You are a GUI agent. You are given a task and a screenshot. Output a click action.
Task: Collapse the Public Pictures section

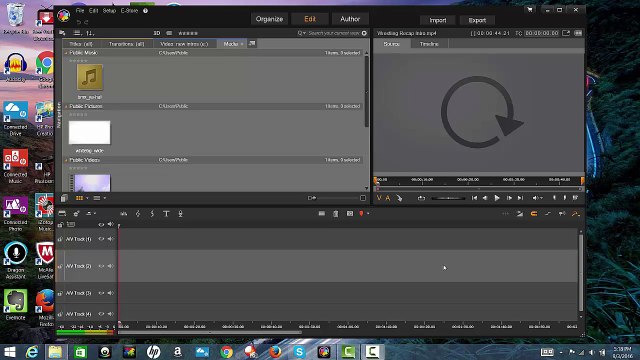pos(66,107)
